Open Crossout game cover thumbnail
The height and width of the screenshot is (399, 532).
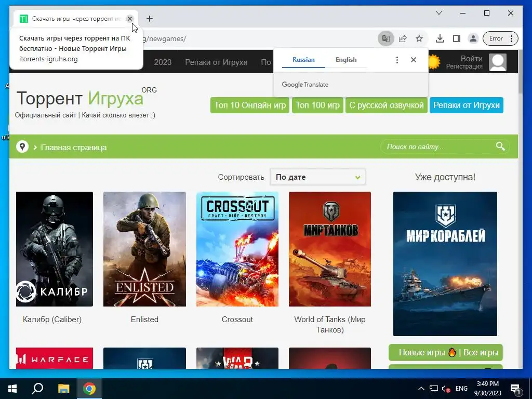tap(237, 249)
